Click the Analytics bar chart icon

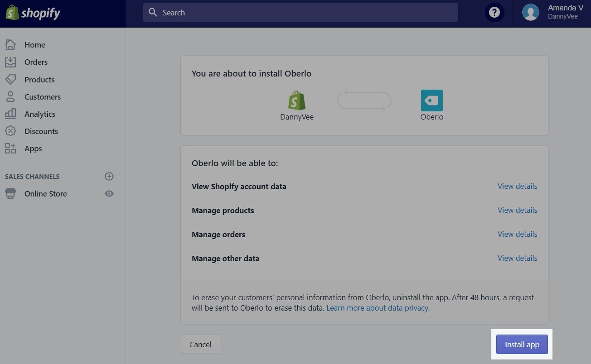(x=10, y=114)
